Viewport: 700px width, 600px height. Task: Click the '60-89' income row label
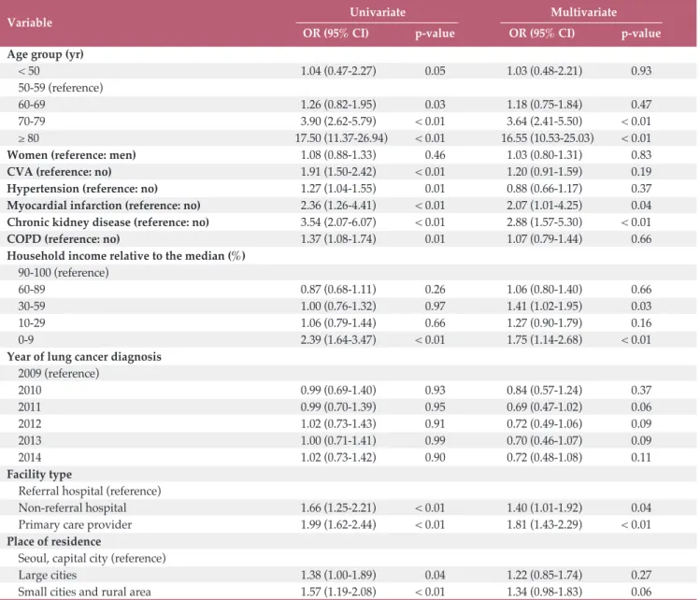coord(32,290)
